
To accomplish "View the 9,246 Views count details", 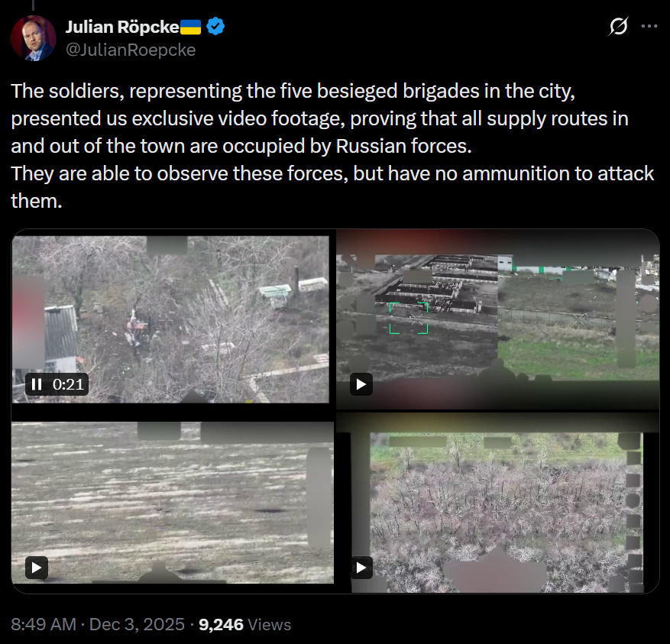I will point(244,624).
